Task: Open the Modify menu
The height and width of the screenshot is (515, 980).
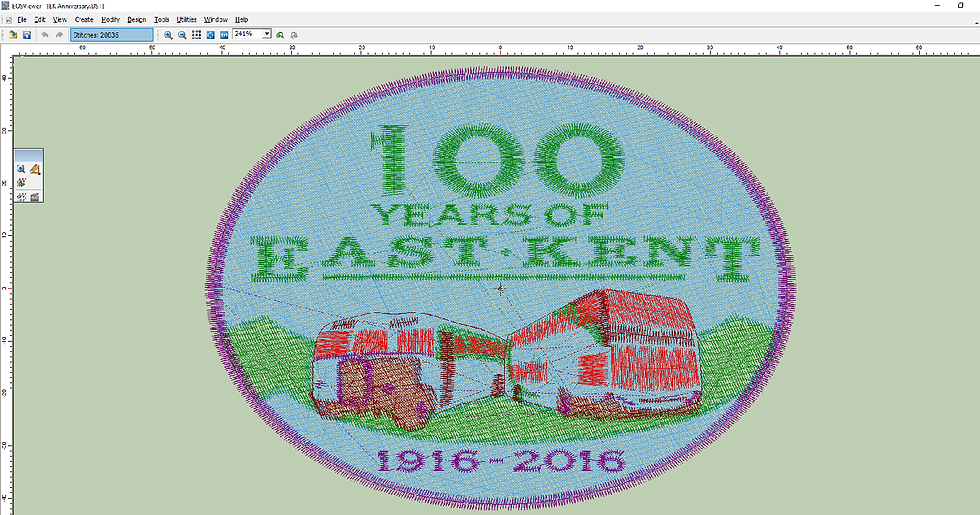Action: pos(110,20)
